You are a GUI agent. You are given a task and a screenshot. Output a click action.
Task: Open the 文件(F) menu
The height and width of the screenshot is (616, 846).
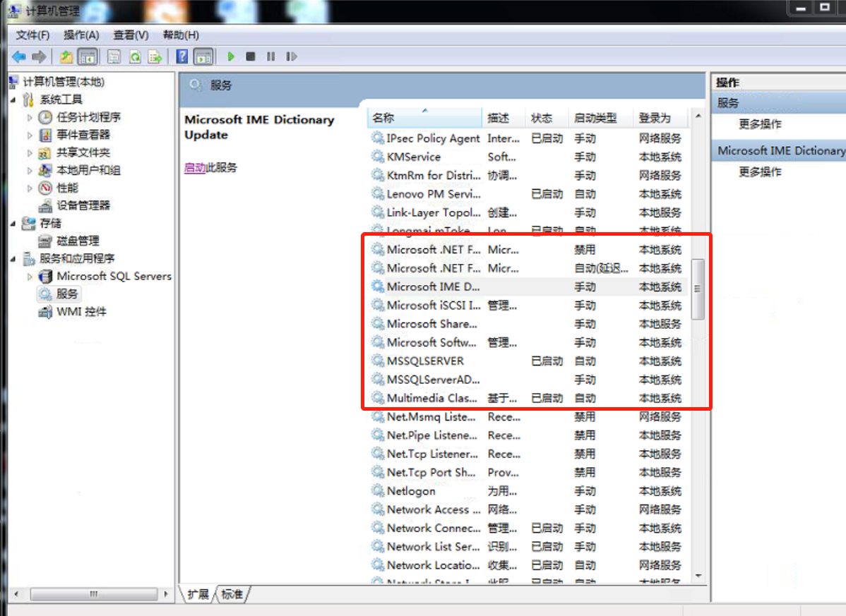32,35
